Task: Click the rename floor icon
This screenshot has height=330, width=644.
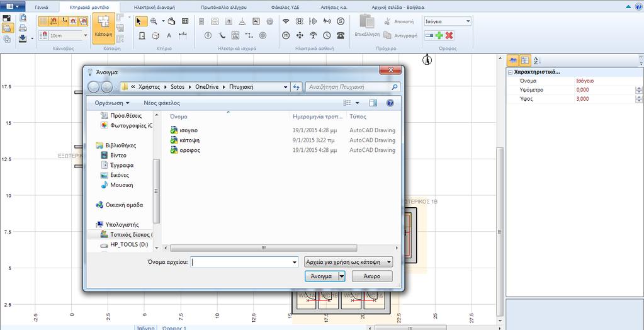Action: pos(429,36)
